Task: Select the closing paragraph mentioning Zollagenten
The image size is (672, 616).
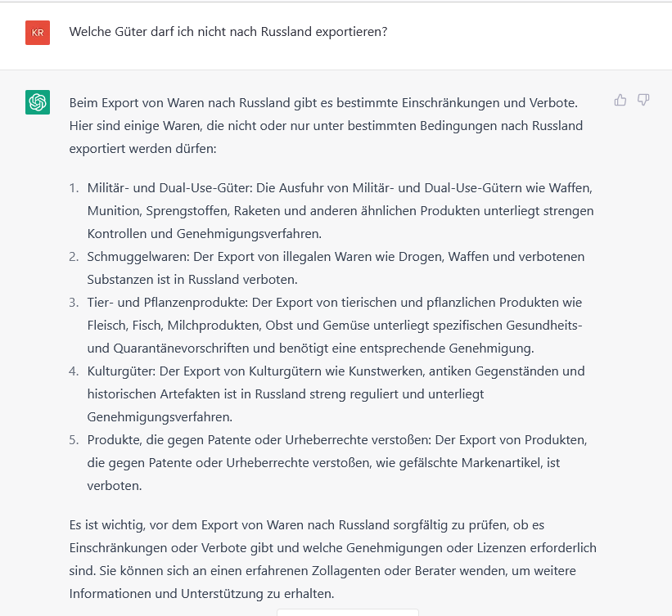Action: pos(331,559)
